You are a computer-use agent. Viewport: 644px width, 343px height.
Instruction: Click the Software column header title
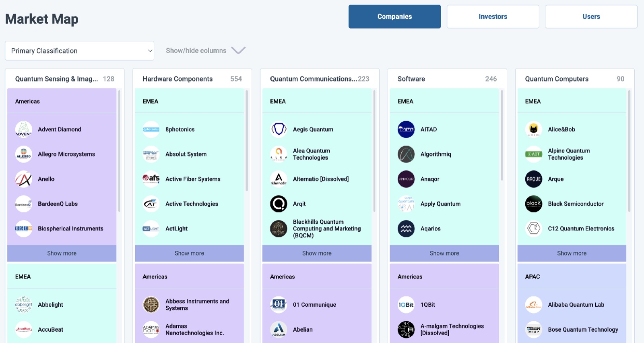click(411, 79)
